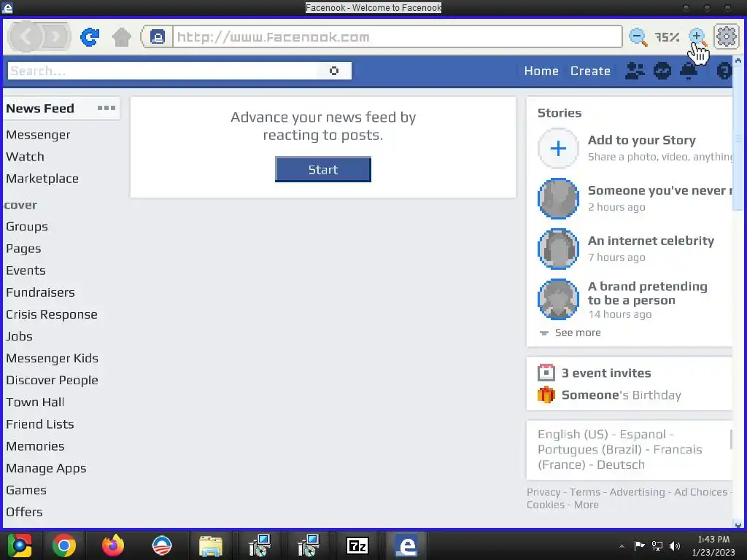
Task: Launch Firefox from the taskbar
Action: click(x=113, y=545)
